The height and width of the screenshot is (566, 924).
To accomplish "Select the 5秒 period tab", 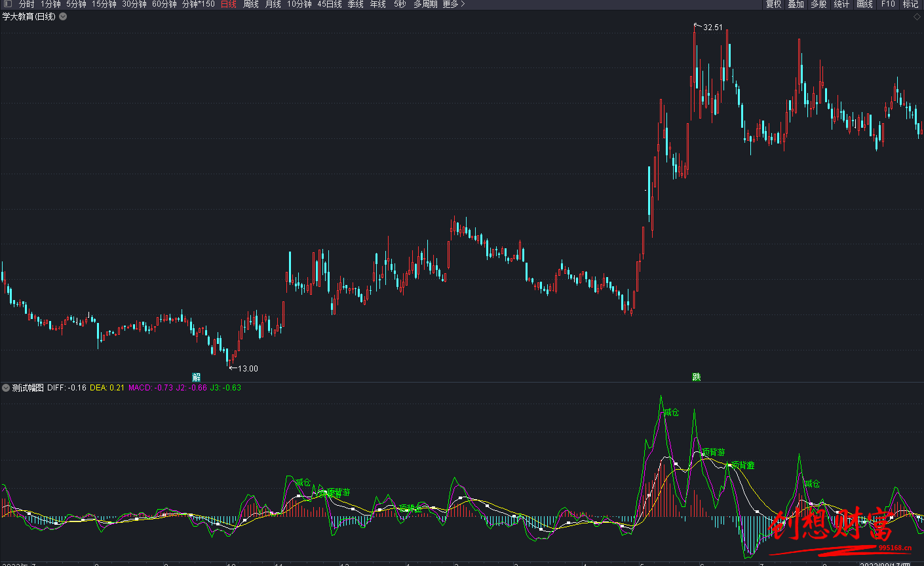I will (x=400, y=4).
